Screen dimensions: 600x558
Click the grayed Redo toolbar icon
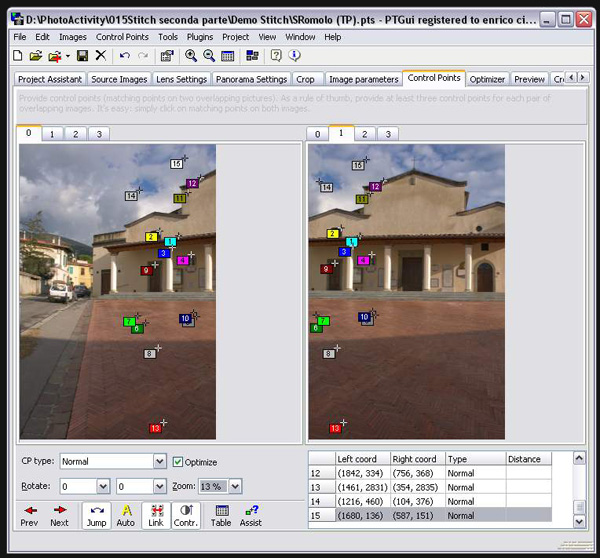pos(143,56)
